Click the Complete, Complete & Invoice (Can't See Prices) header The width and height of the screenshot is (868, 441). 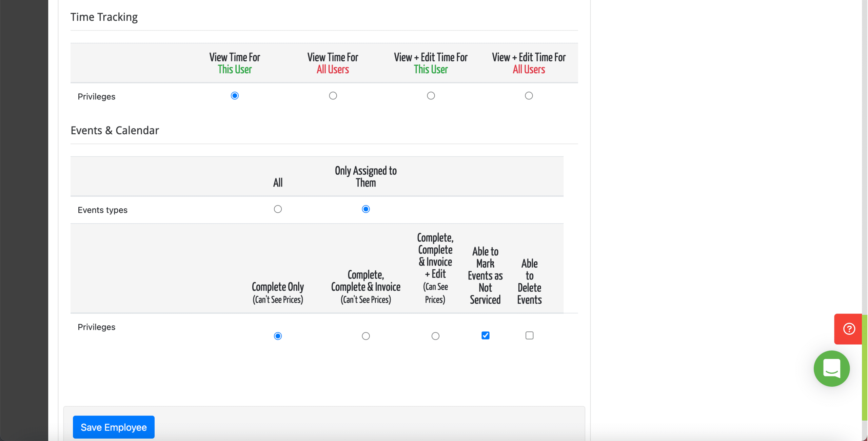(x=366, y=287)
